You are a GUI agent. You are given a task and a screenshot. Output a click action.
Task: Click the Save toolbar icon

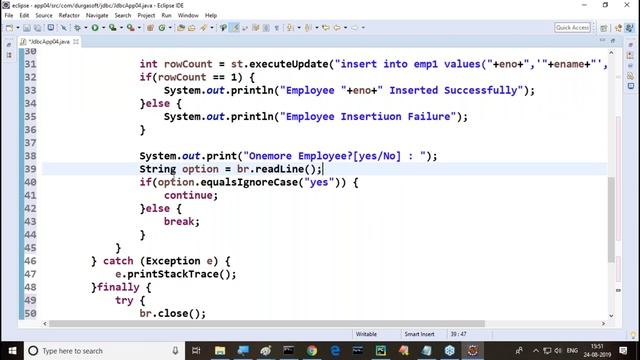click(27, 28)
